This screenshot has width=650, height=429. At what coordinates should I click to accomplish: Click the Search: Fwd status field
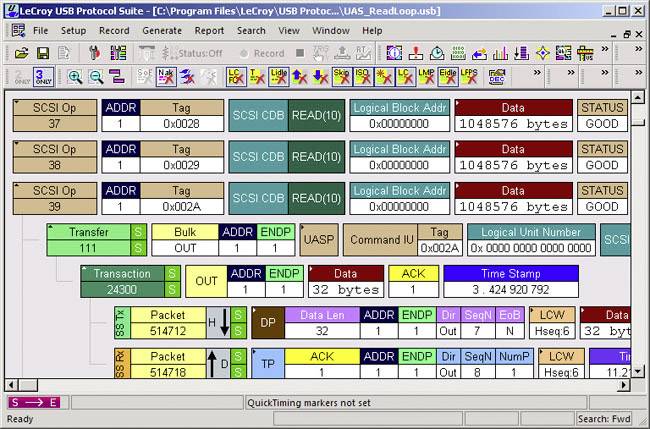(605, 419)
